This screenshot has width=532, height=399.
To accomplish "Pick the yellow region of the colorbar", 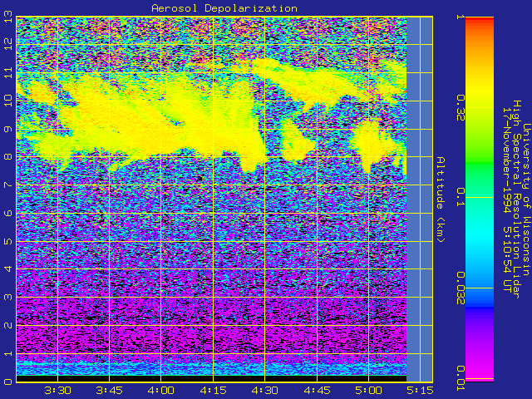I will (480, 91).
